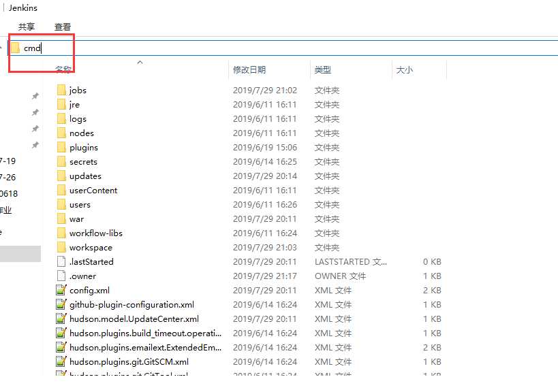Select the war folder name

click(x=76, y=219)
